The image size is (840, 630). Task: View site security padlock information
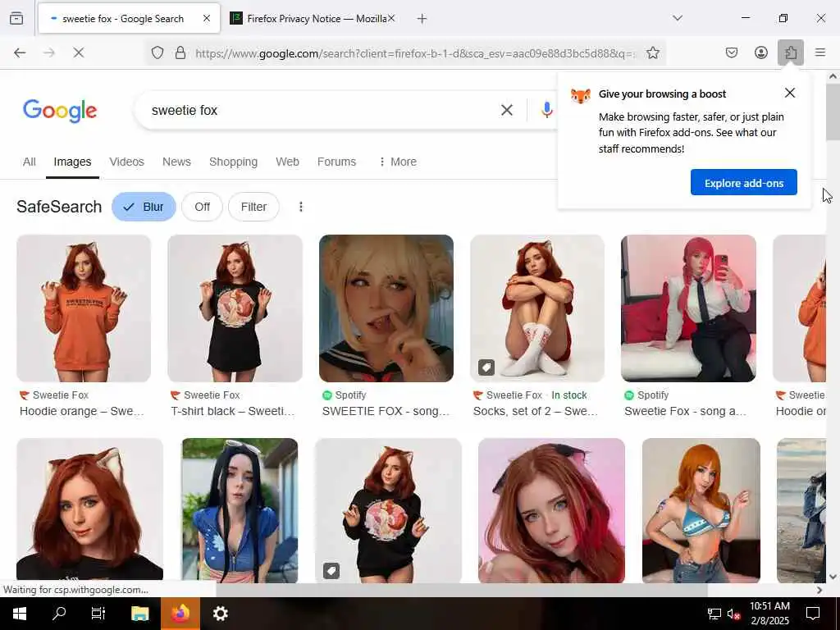coord(180,52)
